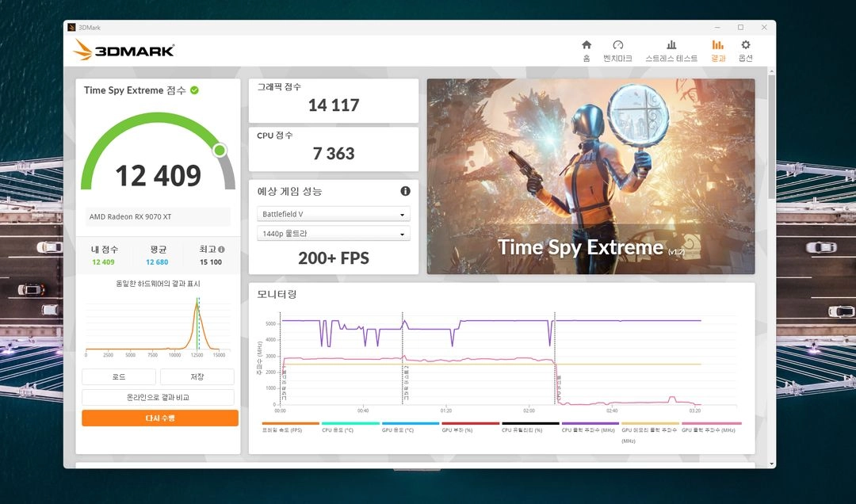Click the info icon beside 예상 게임 성능
This screenshot has width=856, height=504.
coord(405,191)
